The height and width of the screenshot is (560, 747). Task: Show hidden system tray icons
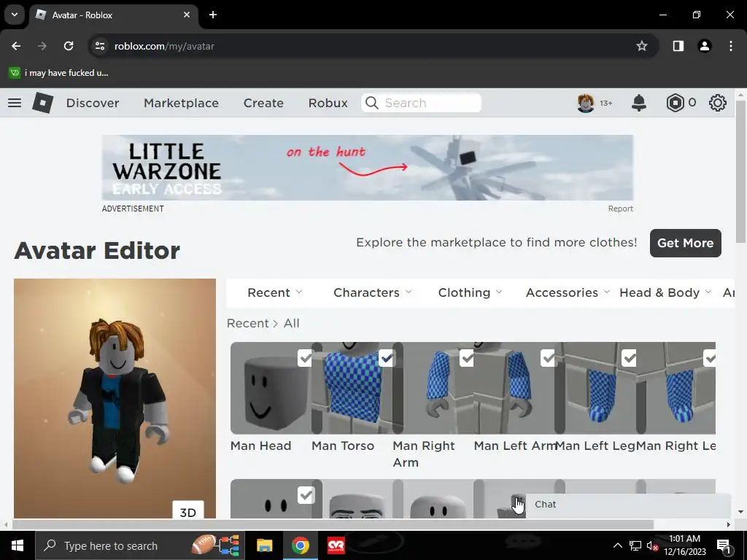(x=617, y=545)
